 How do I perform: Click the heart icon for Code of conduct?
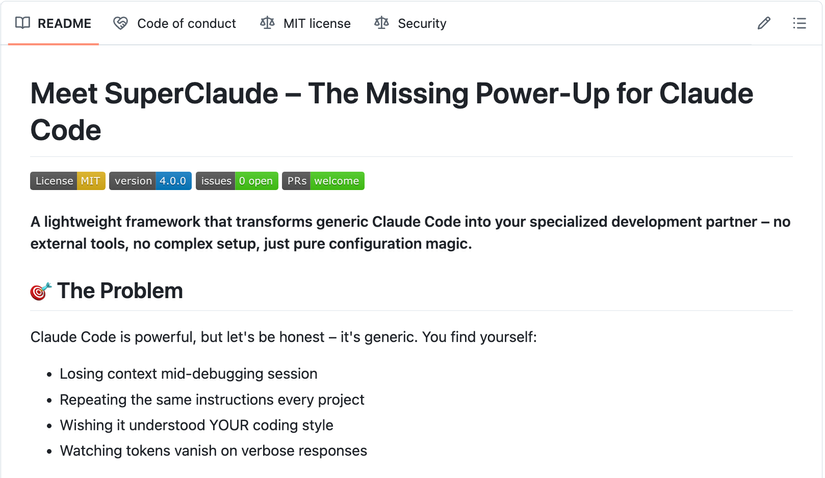pos(121,23)
